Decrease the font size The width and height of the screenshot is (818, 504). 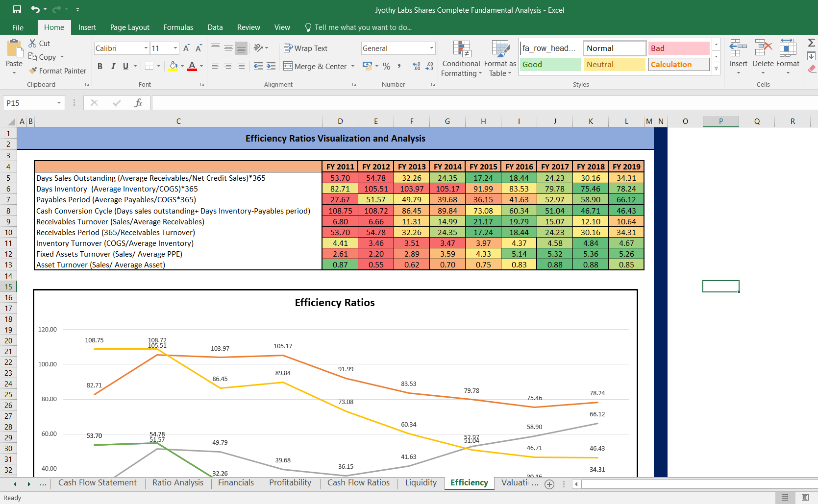198,48
